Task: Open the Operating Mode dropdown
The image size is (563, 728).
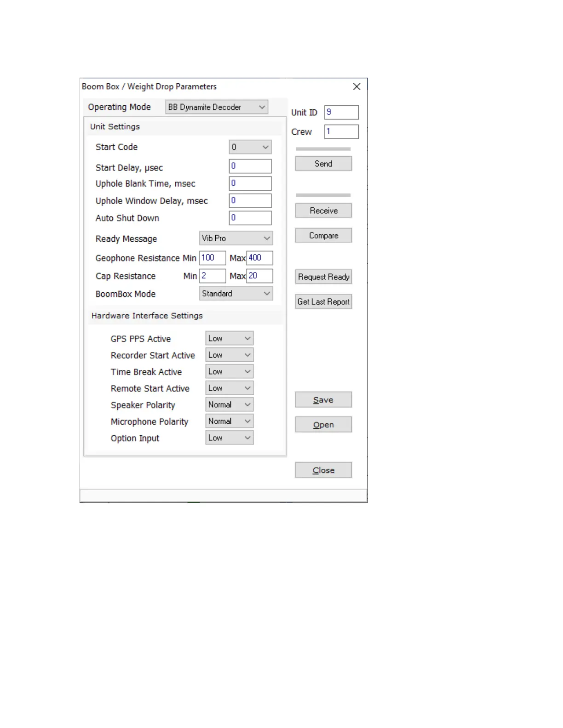Action: pyautogui.click(x=217, y=107)
